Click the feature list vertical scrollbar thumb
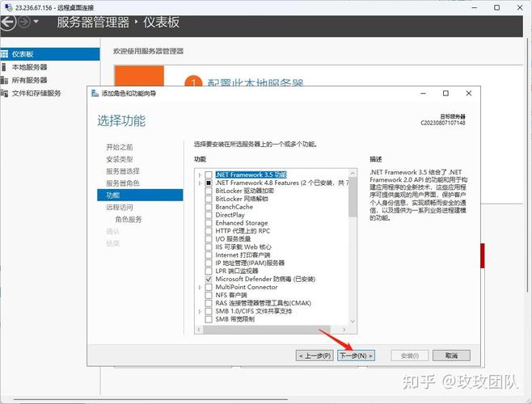The width and height of the screenshot is (532, 404). [x=353, y=196]
